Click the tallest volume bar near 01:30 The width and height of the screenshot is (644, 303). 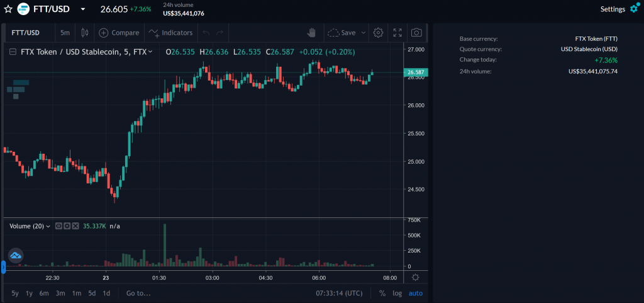[165, 244]
